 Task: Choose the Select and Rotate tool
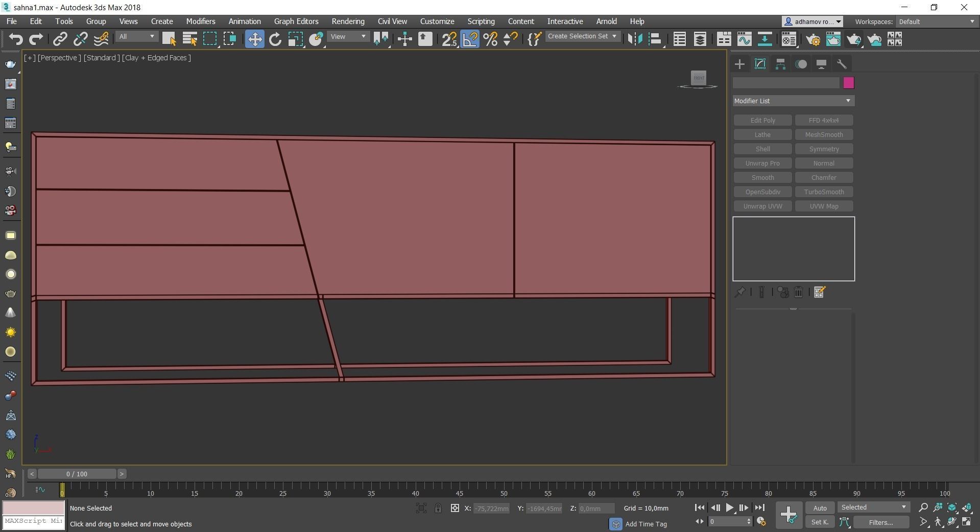(275, 39)
